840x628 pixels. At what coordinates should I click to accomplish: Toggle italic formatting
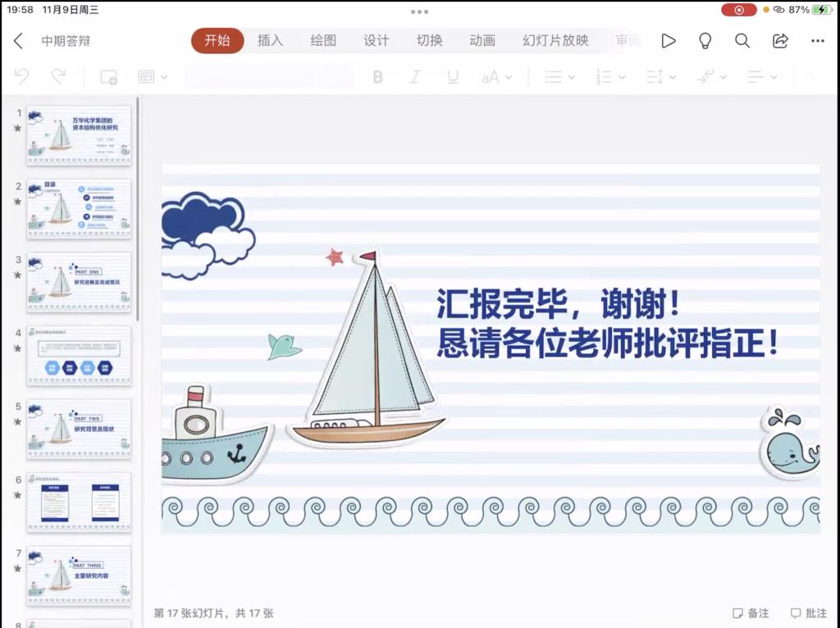[415, 77]
